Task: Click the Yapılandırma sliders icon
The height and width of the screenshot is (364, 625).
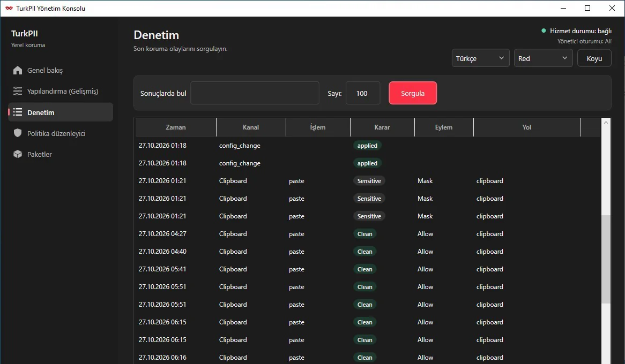Action: coord(18,91)
